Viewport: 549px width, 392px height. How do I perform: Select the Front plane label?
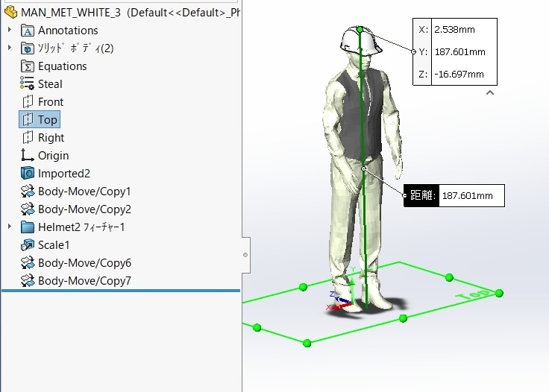[x=51, y=102]
